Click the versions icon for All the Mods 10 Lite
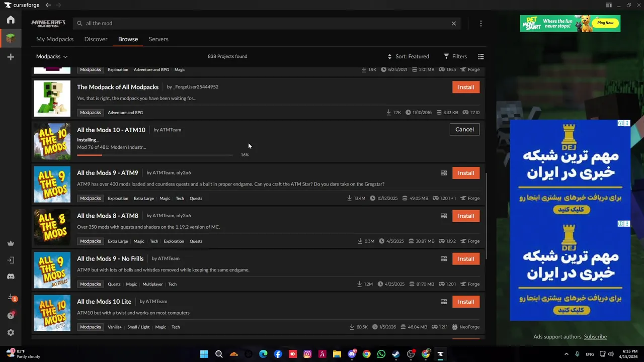644x362 pixels. [444, 302]
